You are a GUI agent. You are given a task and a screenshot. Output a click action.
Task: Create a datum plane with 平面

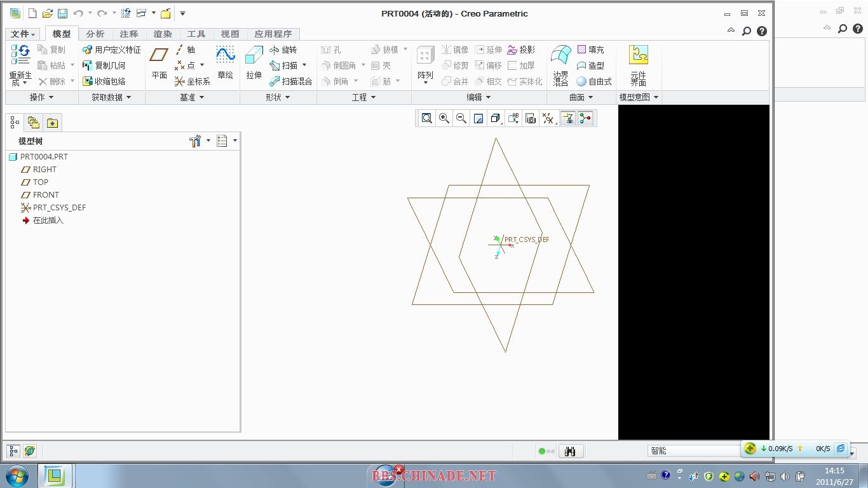(159, 62)
